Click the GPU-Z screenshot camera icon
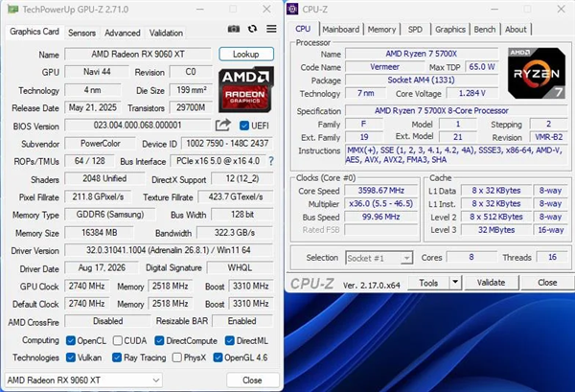The width and height of the screenshot is (575, 392). tap(234, 29)
